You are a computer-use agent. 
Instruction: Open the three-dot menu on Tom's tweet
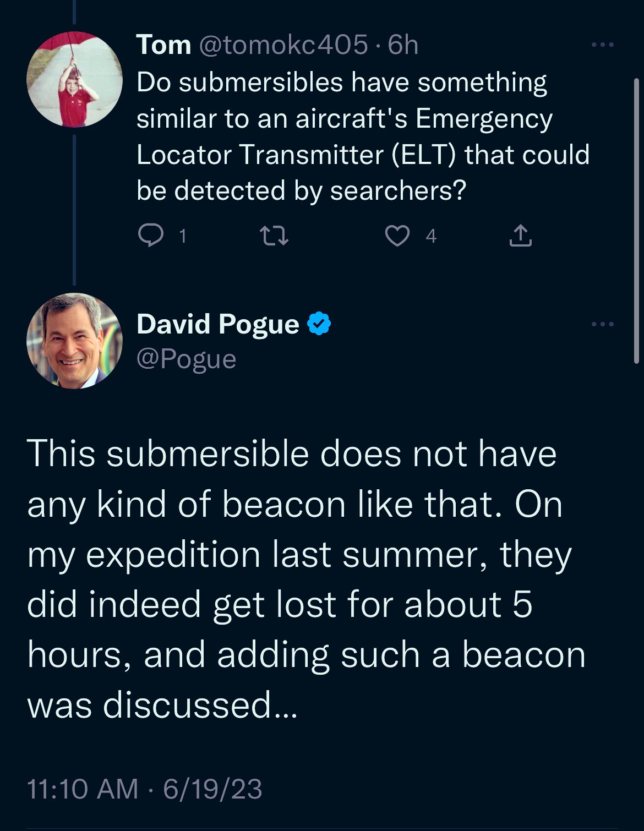602,45
